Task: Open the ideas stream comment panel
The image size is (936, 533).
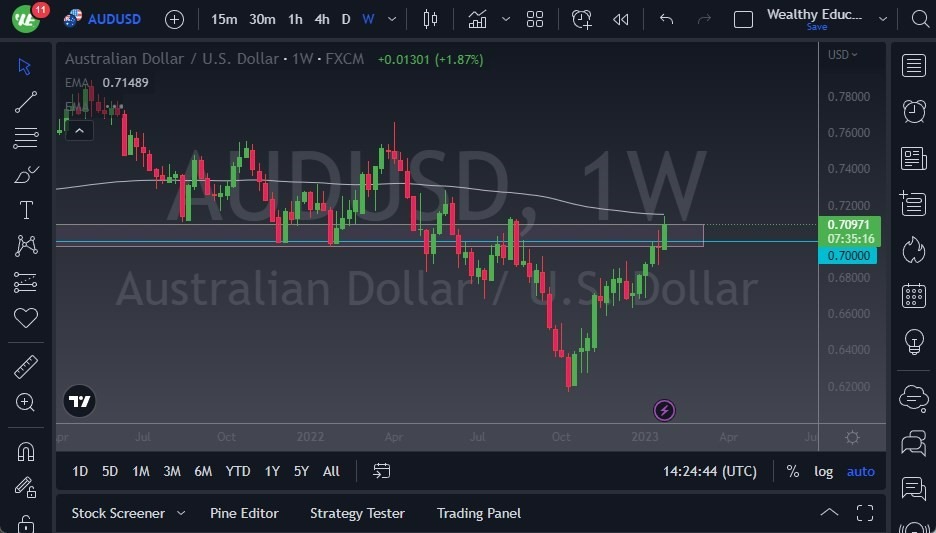Action: point(913,489)
